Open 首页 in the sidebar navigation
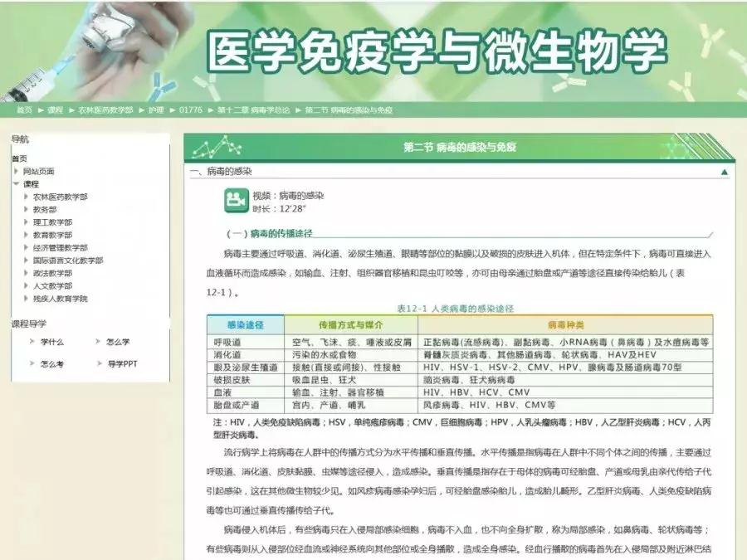The width and height of the screenshot is (747, 560). pyautogui.click(x=19, y=158)
